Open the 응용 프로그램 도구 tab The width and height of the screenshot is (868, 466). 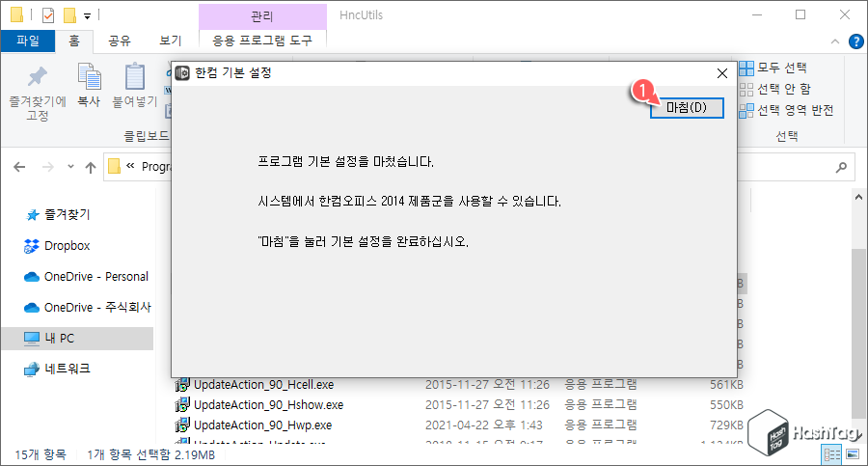coord(262,41)
